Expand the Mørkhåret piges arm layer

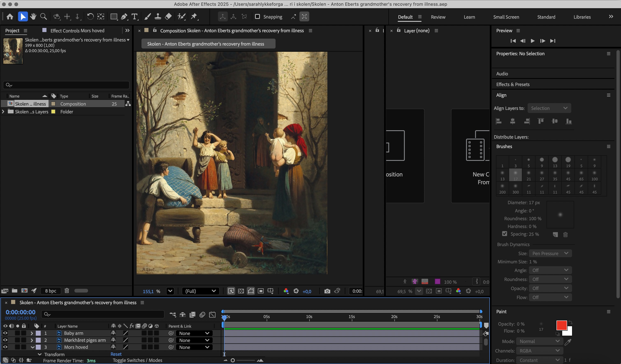tap(31, 340)
